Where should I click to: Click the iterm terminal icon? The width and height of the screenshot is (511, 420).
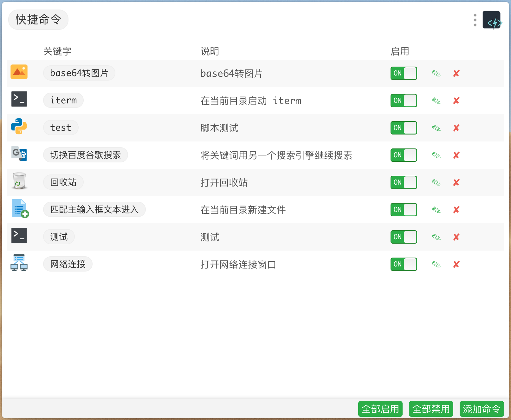19,99
